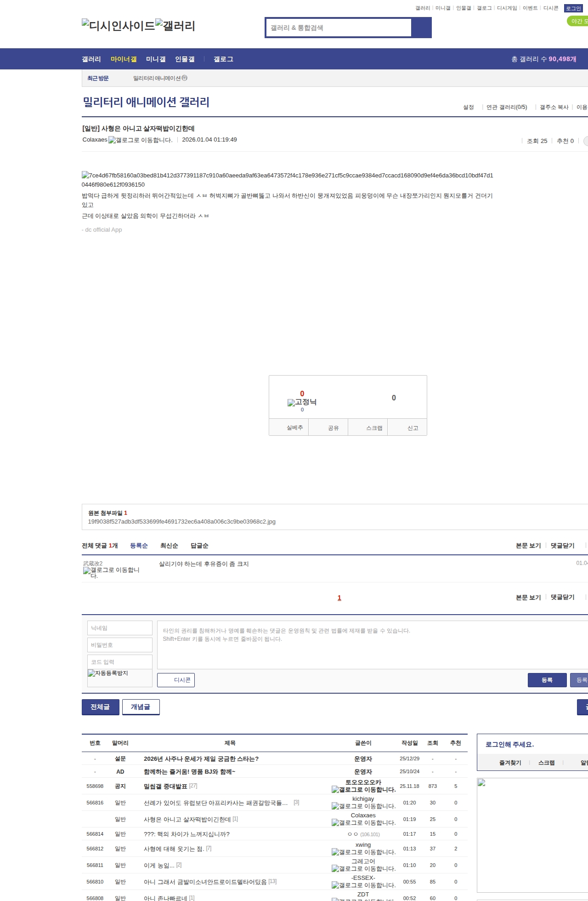Viewport: 588px width, 901px height.
Task: Focus the 갤러리 & 통합검색 search field
Action: 339,28
